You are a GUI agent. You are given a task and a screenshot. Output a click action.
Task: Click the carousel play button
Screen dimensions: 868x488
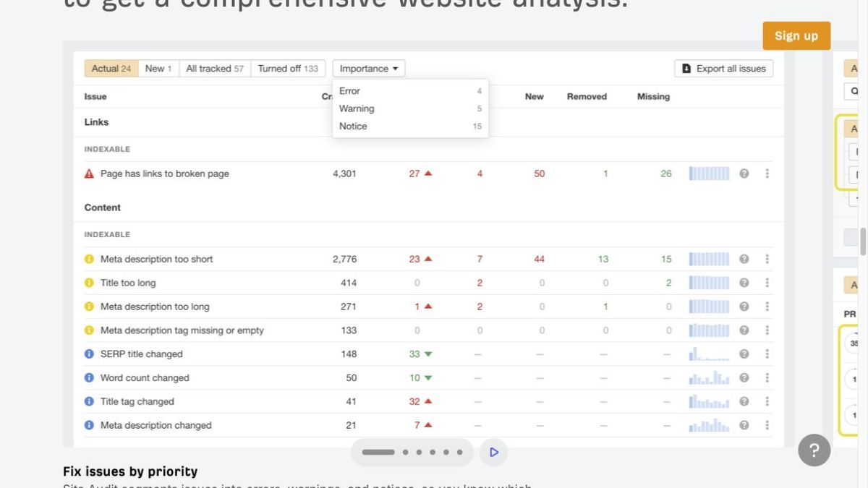click(494, 452)
